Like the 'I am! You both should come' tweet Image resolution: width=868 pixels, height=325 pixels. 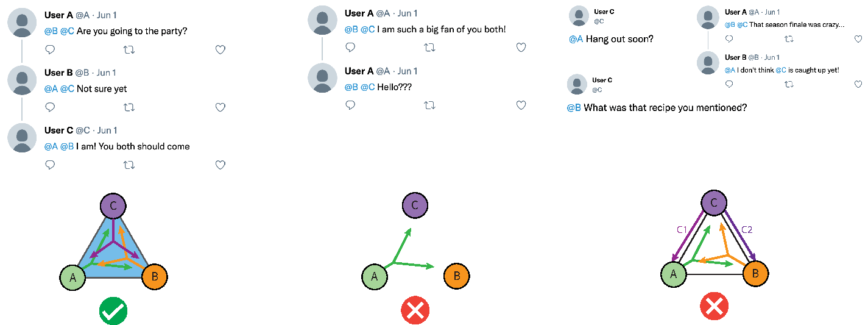pos(221,165)
